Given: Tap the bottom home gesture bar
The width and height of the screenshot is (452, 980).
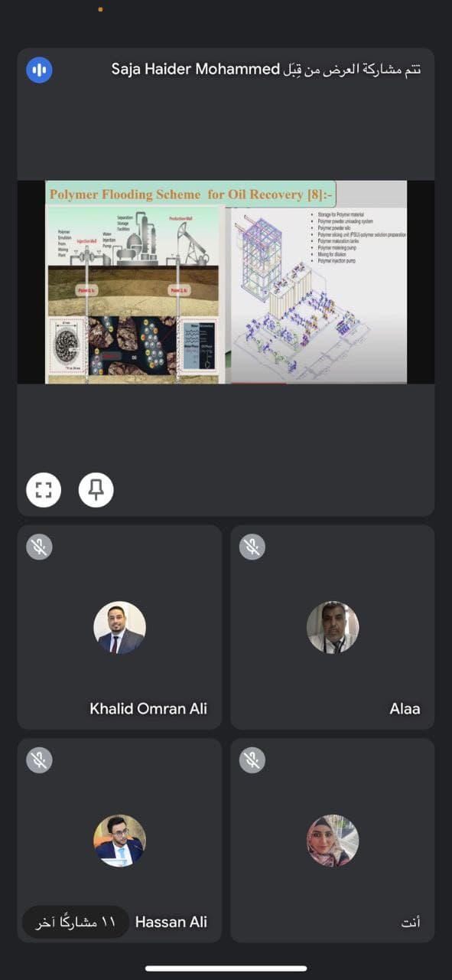Looking at the screenshot, I should click(x=226, y=969).
